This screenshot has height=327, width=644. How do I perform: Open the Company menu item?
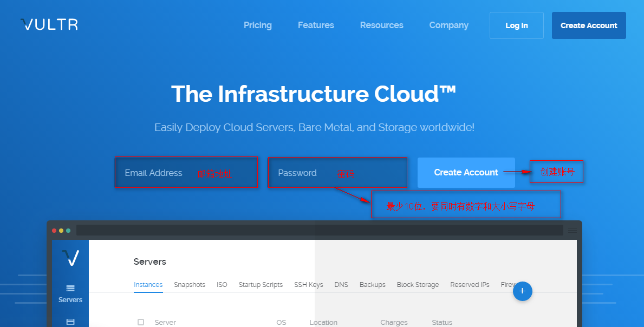click(448, 25)
